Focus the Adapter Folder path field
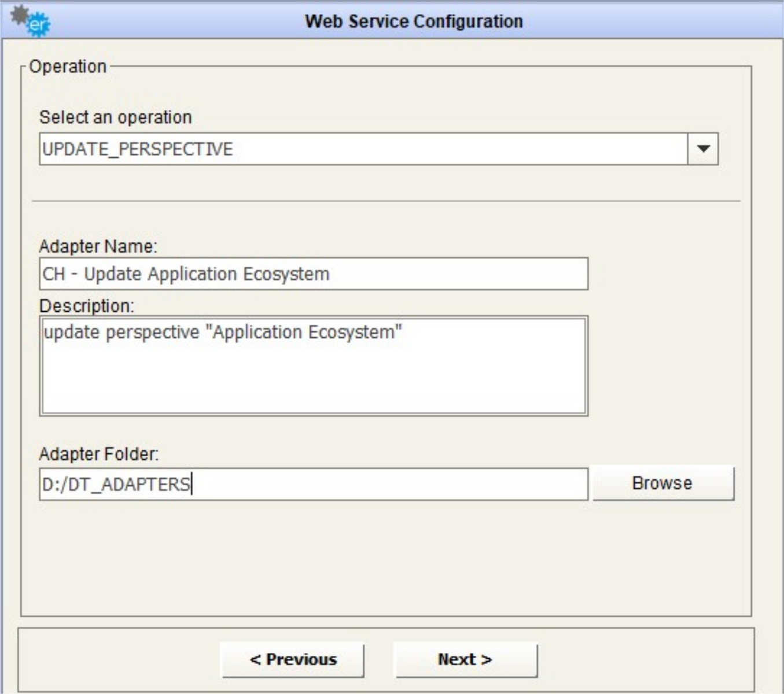The width and height of the screenshot is (784, 694). 314,485
